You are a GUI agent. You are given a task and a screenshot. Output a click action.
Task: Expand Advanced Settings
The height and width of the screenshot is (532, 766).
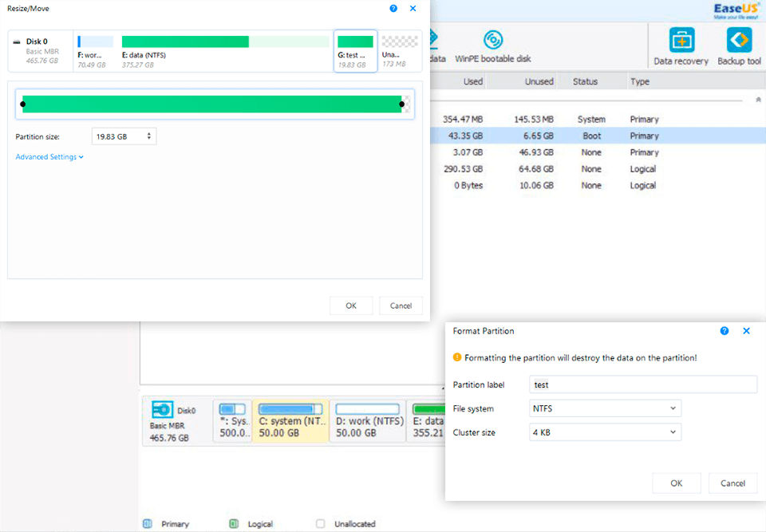click(x=49, y=157)
